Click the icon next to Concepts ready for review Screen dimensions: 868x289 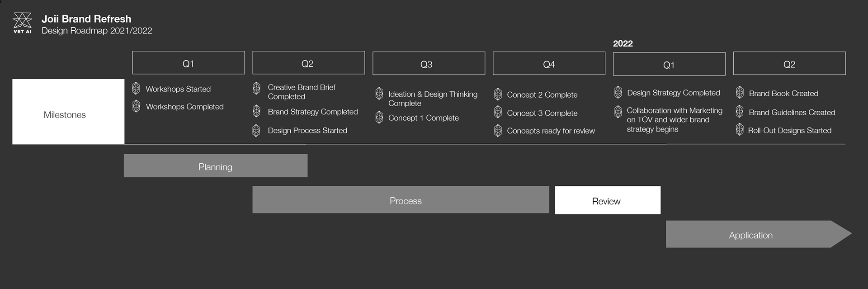coord(498,131)
